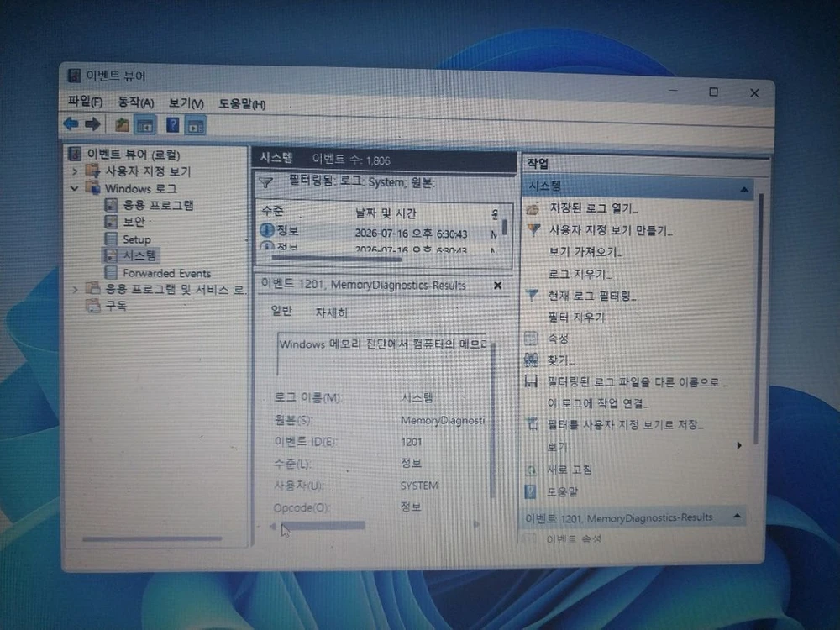Click 로그 지우기 action link
Image resolution: width=840 pixels, height=630 pixels.
579,274
